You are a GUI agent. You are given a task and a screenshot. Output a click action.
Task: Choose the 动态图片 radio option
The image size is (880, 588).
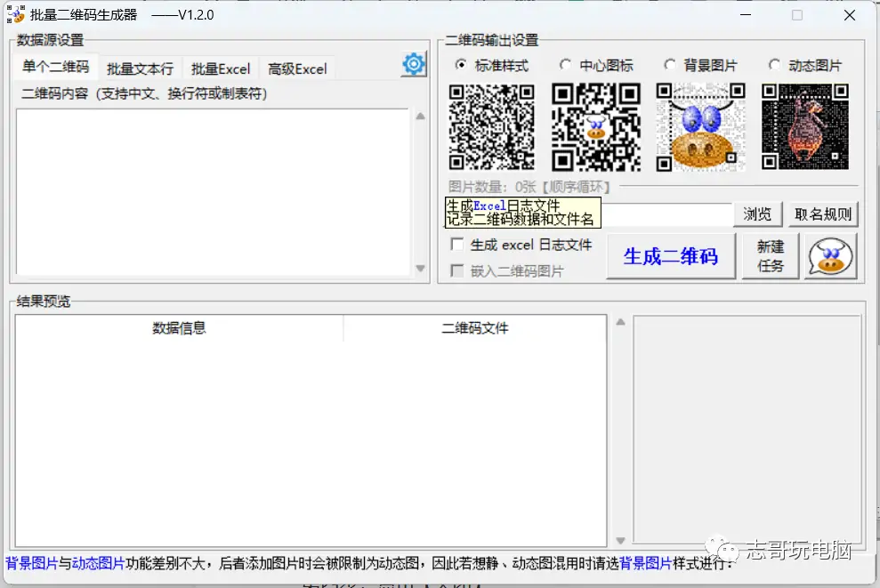[x=774, y=65]
